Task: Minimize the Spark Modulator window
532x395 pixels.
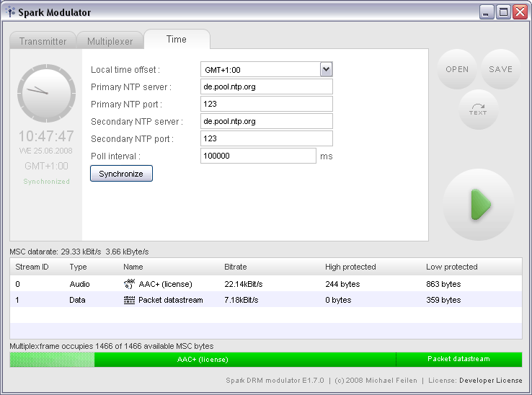Action: click(x=487, y=12)
